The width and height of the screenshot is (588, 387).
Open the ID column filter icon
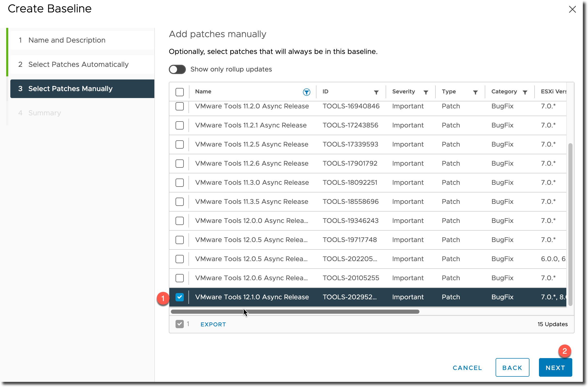point(376,92)
